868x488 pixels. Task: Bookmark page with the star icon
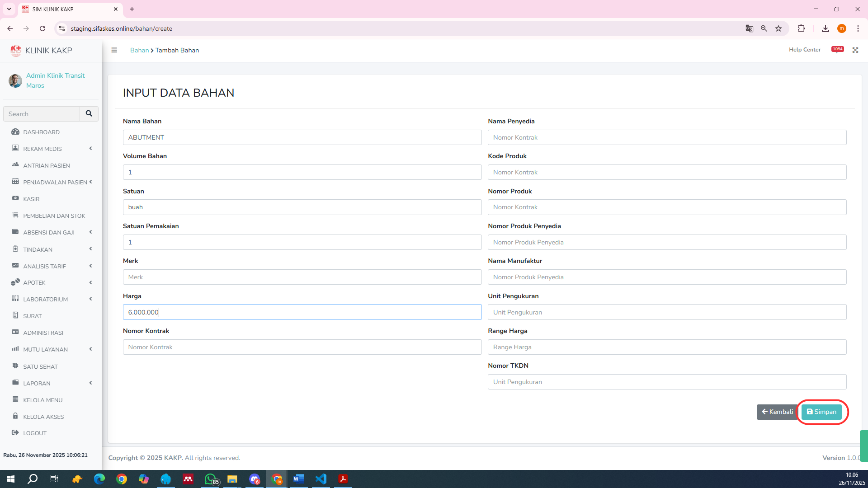point(778,28)
